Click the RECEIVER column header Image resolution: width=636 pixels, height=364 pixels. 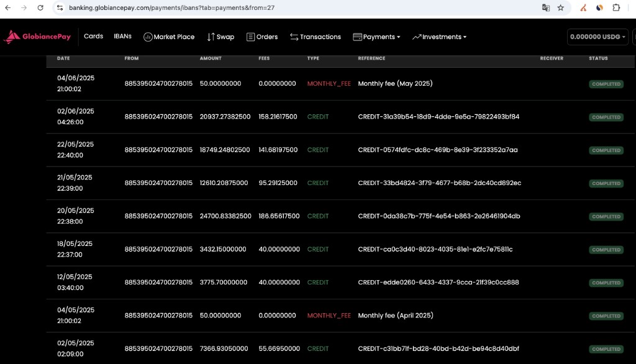[x=552, y=58]
